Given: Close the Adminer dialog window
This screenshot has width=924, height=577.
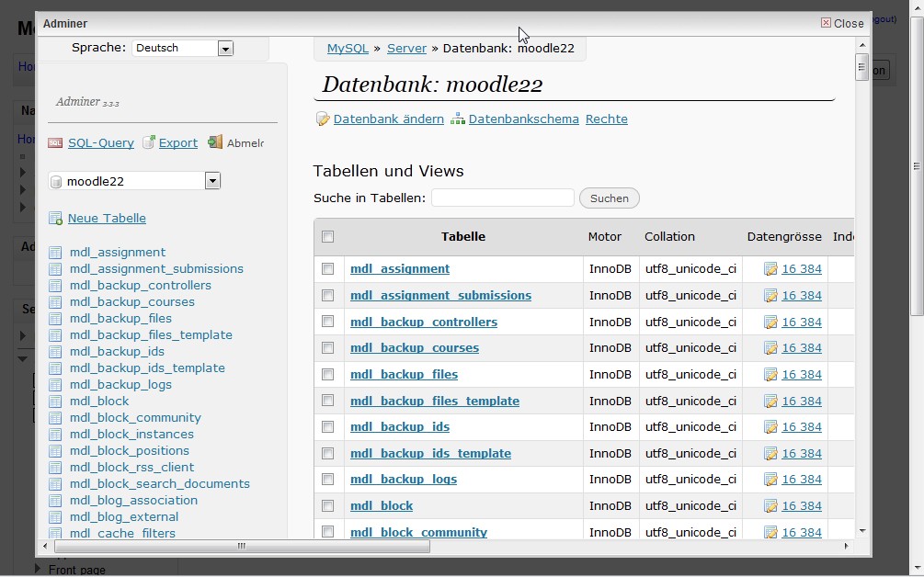Looking at the screenshot, I should (842, 23).
